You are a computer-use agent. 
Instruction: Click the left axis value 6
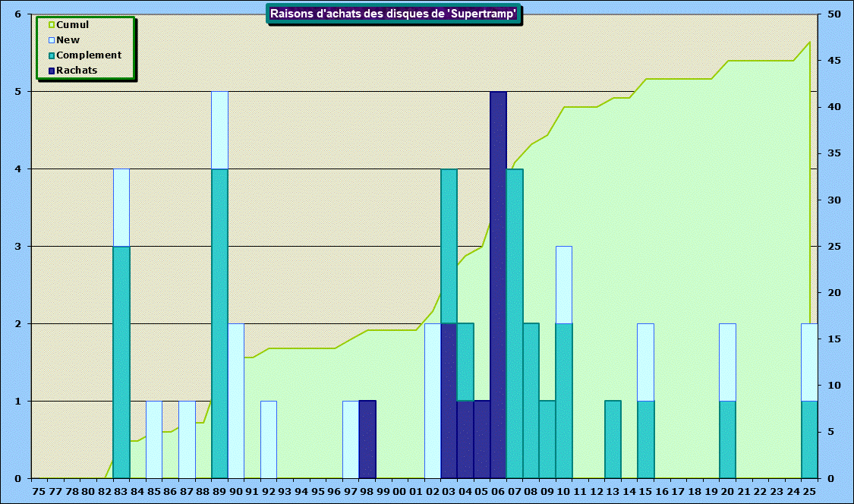[x=18, y=14]
